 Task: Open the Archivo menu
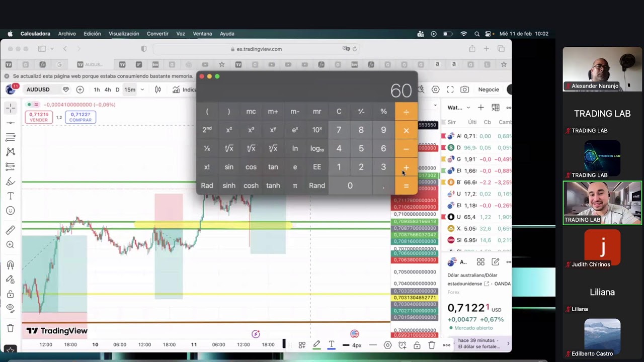(67, 34)
